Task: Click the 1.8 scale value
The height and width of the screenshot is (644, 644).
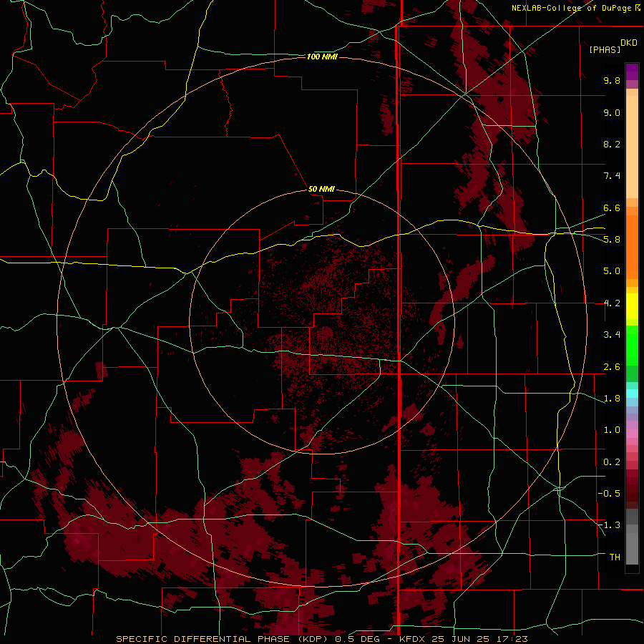Action: pos(612,399)
